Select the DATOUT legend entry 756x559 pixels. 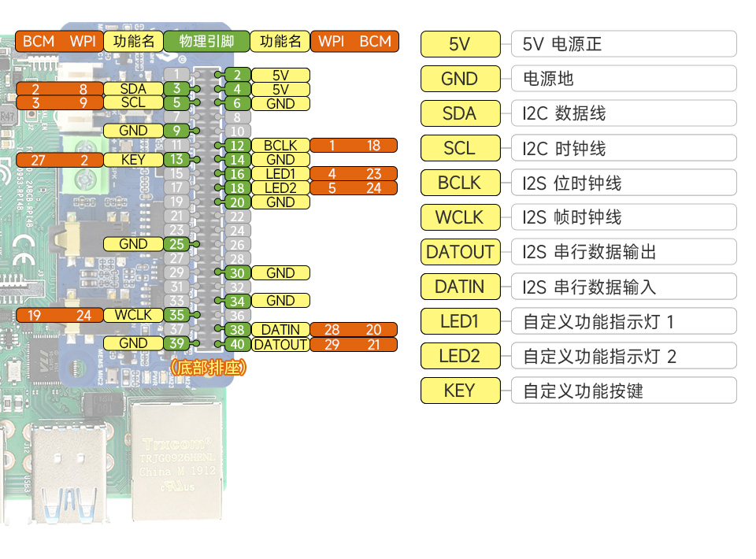click(460, 252)
